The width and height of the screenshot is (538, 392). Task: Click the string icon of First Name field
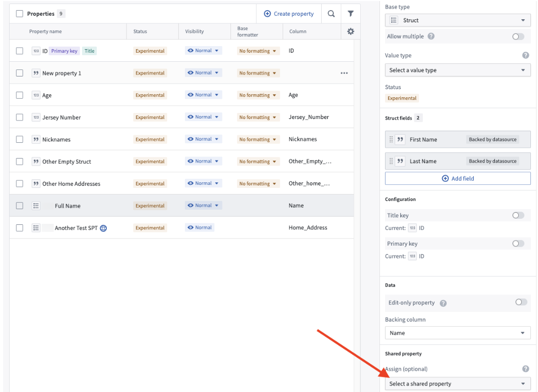(400, 139)
